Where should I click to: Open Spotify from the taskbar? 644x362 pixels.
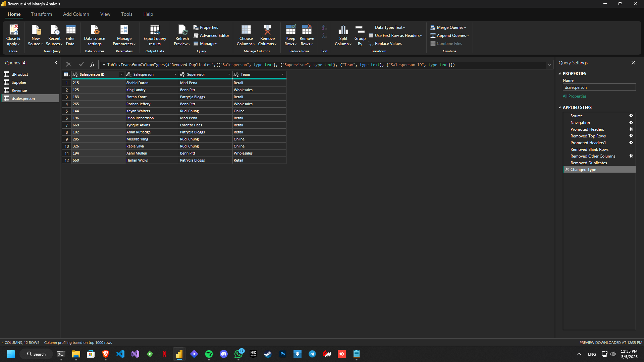pyautogui.click(x=209, y=354)
